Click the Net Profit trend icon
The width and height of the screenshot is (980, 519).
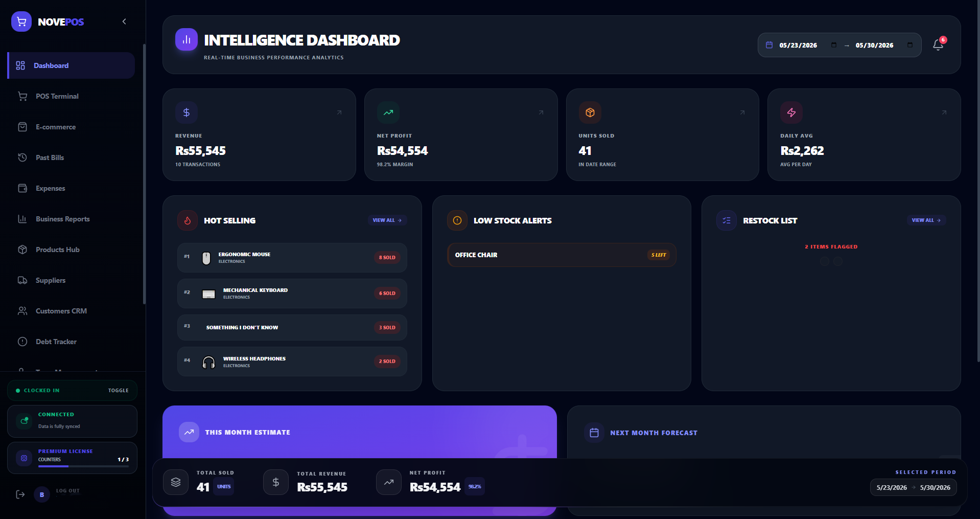388,112
